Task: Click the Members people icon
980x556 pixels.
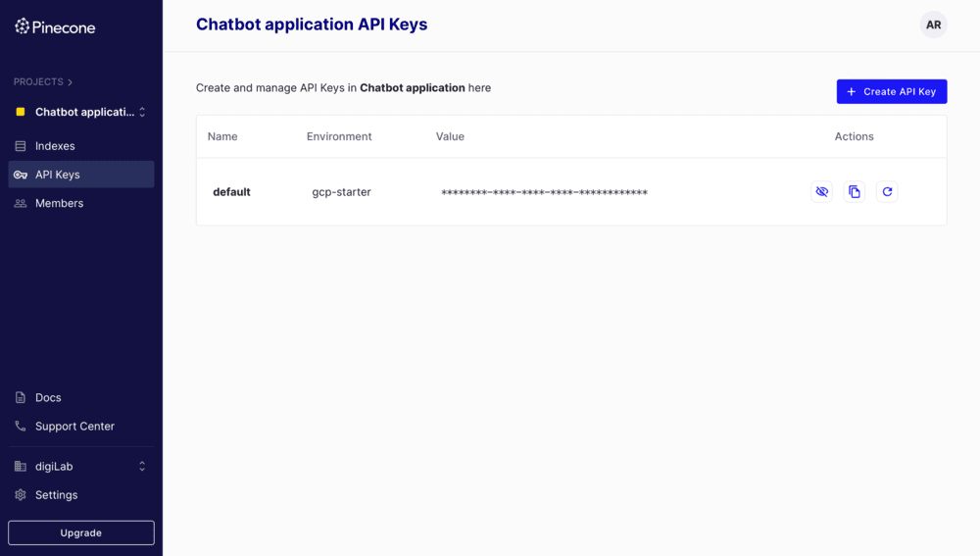Action: [21, 203]
